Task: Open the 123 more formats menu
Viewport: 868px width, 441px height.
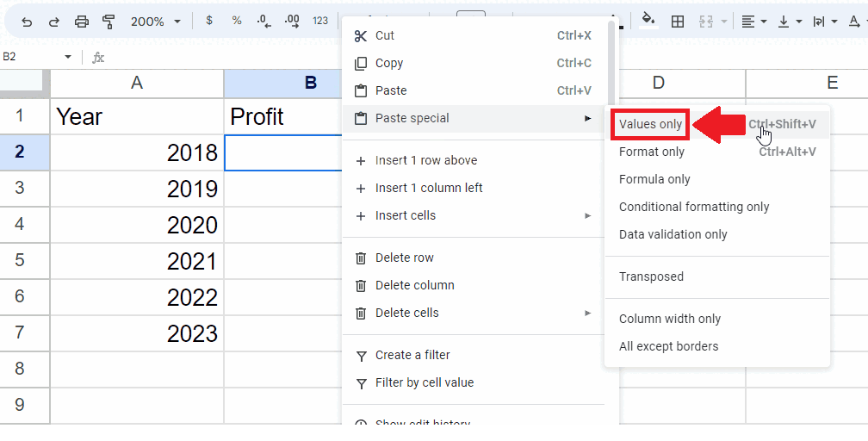Action: click(320, 21)
